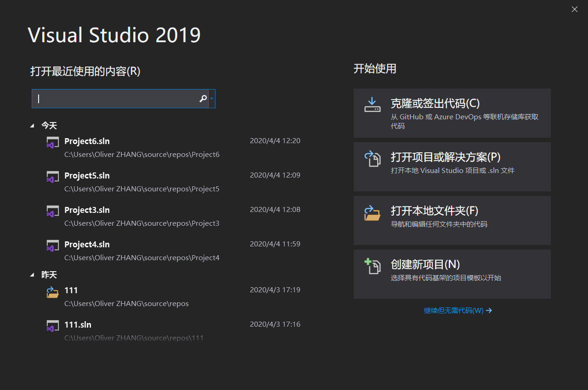Click the create new project icon
The image size is (588, 390).
[x=373, y=266]
